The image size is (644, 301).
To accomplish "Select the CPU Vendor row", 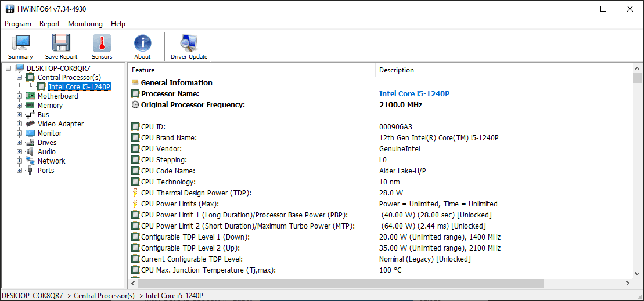I will (381, 149).
